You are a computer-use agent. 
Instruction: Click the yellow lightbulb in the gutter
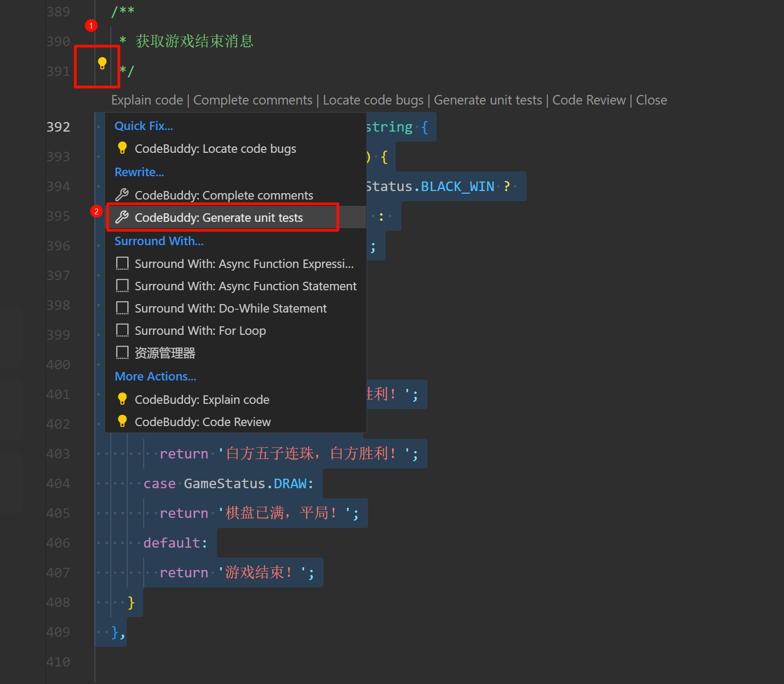(x=102, y=64)
